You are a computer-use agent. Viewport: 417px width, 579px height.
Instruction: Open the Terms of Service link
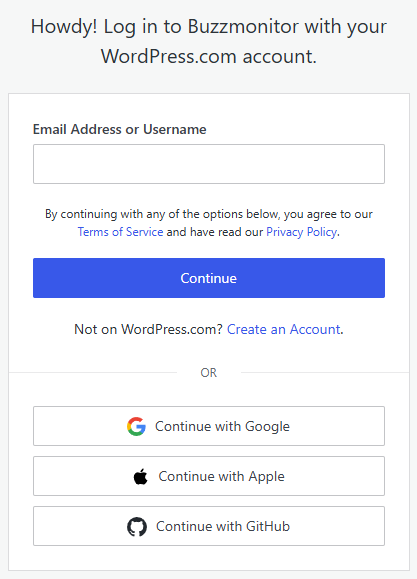(x=120, y=232)
